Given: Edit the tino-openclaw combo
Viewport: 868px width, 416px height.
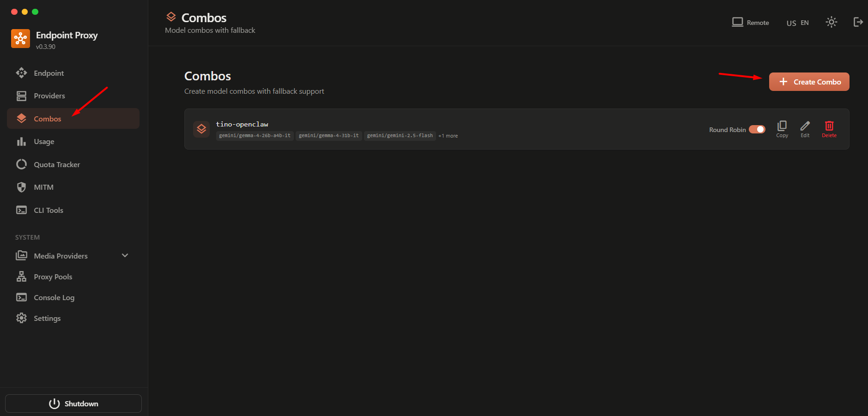Looking at the screenshot, I should [x=805, y=129].
